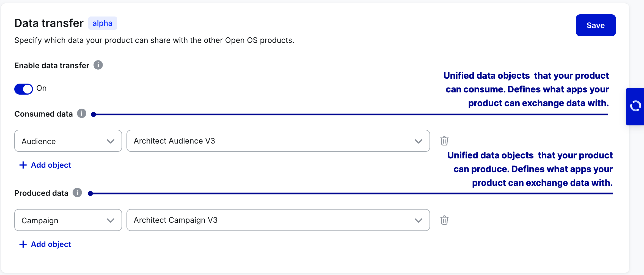The height and width of the screenshot is (275, 644).
Task: Expand the Architect Campaign V3 dropdown
Action: coord(278,220)
